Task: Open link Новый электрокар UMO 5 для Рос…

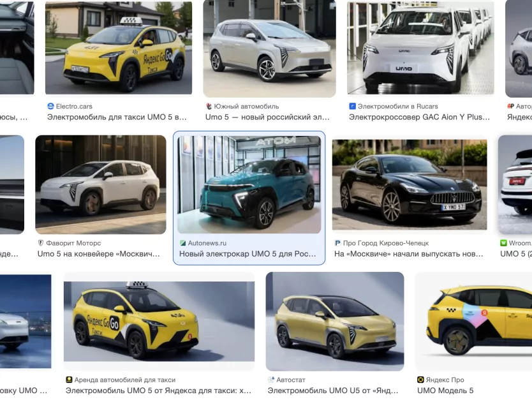Action: [248, 253]
